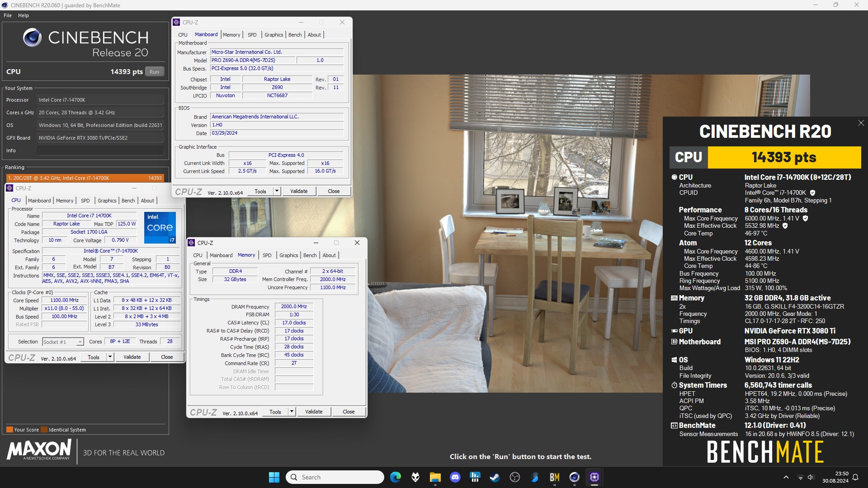Click the Windows taskbar Search box
The height and width of the screenshot is (488, 868).
(x=335, y=477)
